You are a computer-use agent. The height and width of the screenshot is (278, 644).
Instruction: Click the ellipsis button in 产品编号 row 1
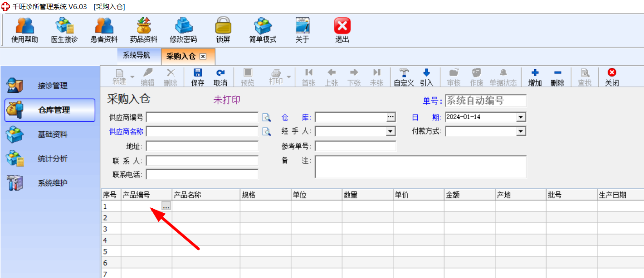[166, 206]
